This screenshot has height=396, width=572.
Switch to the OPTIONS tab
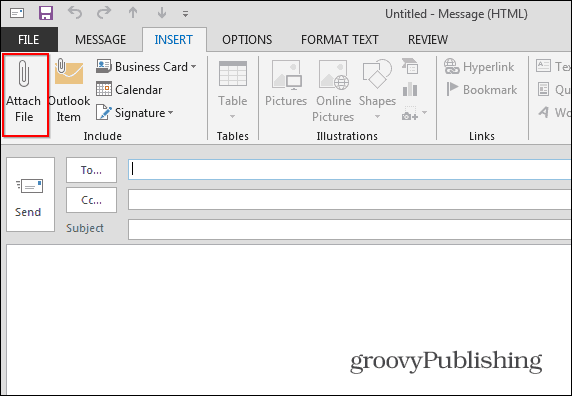tap(247, 39)
